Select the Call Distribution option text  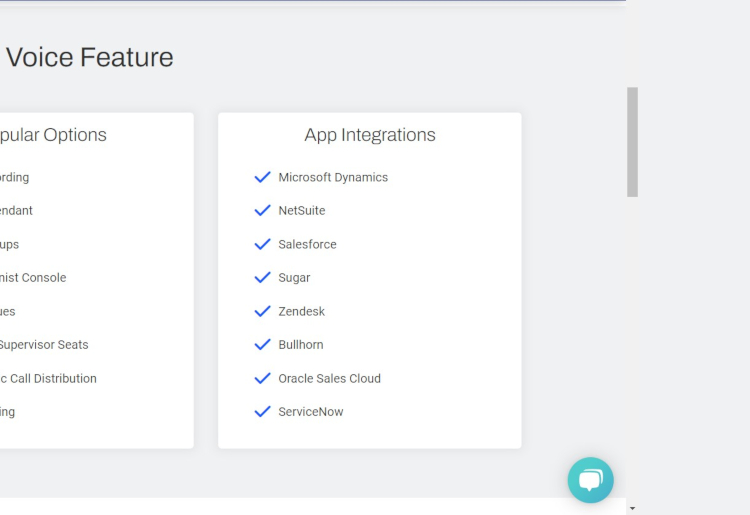(x=53, y=378)
